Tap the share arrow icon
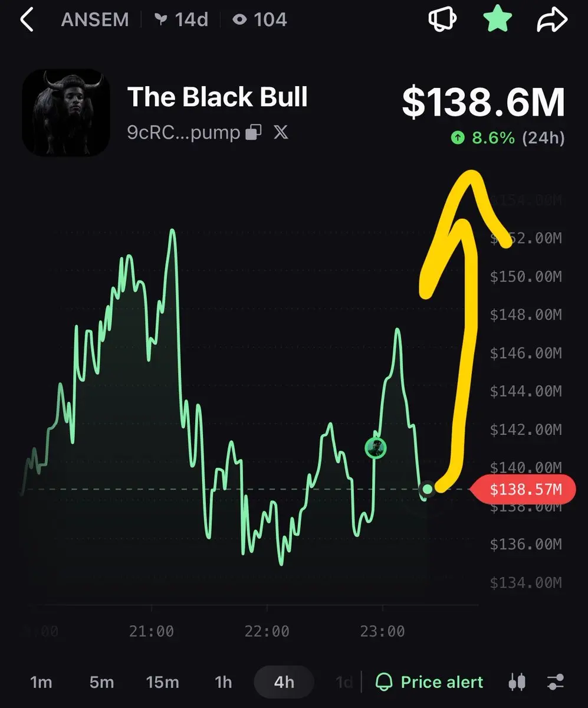588x708 pixels. point(551,19)
